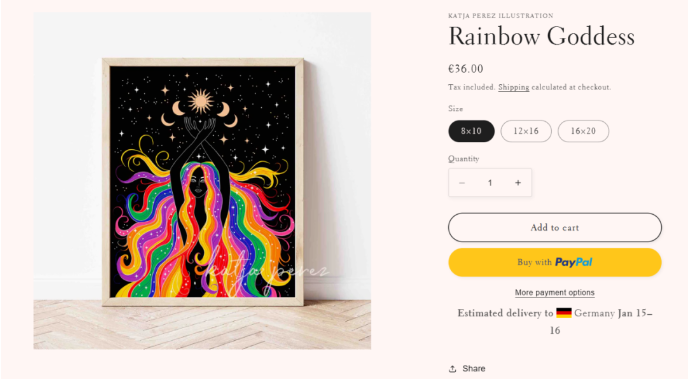This screenshot has width=693, height=379.
Task: Select the 8×10 size option
Action: (471, 131)
